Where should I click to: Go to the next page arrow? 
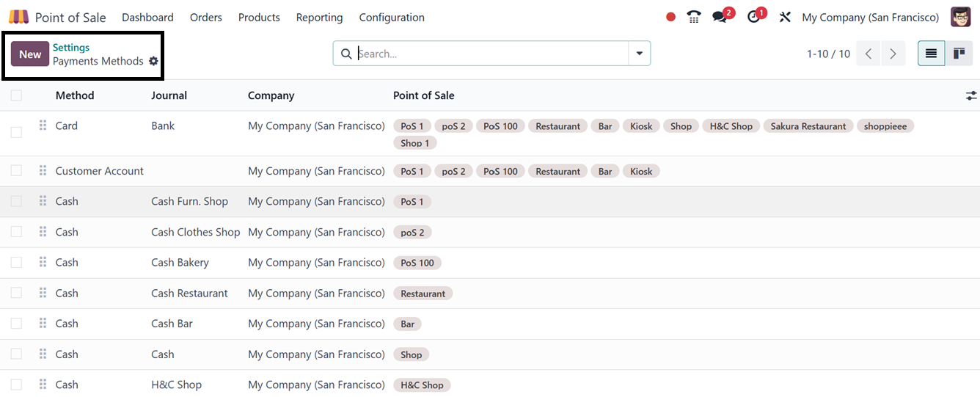coord(893,54)
